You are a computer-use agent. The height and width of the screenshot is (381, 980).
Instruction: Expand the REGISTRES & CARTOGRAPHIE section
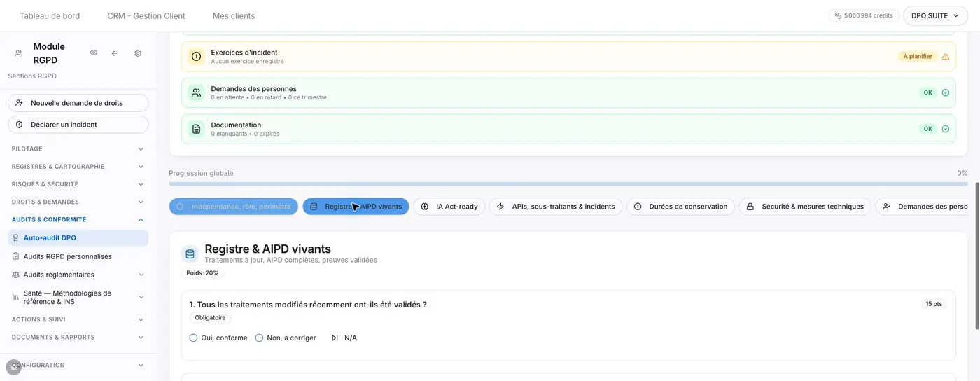(x=78, y=167)
